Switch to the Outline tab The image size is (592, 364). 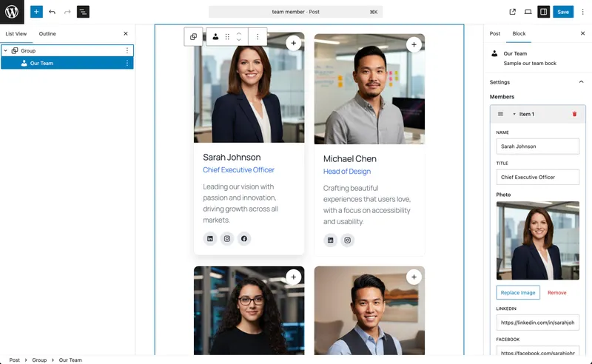click(x=47, y=33)
